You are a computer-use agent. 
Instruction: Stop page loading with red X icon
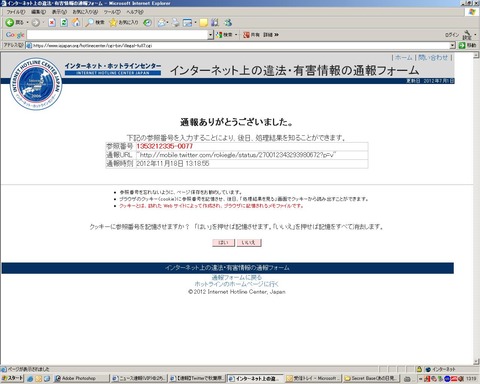(52, 23)
